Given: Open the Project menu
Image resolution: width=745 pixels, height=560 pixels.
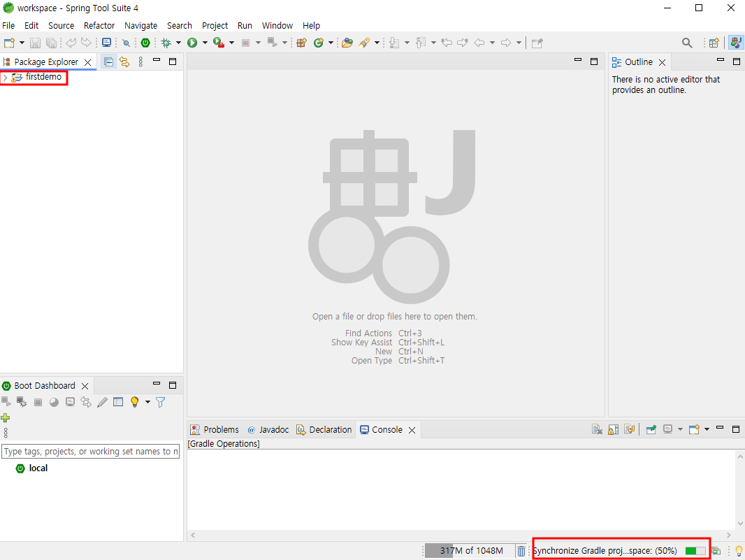Looking at the screenshot, I should pos(215,26).
